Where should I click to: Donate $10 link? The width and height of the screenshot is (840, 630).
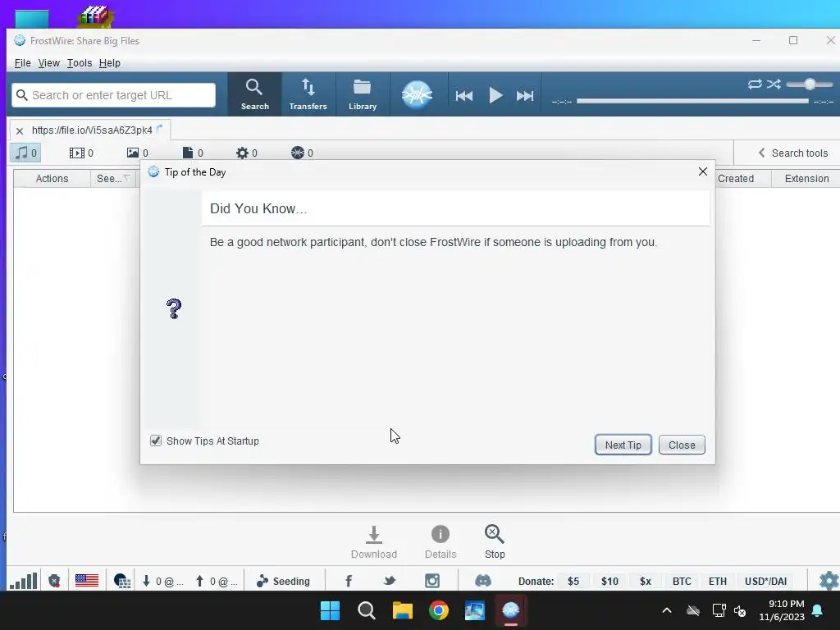(x=609, y=582)
